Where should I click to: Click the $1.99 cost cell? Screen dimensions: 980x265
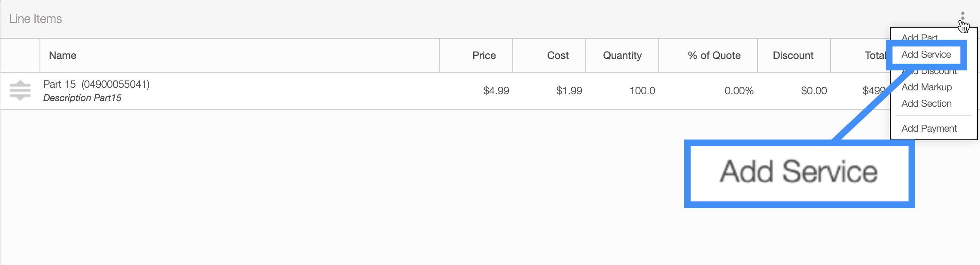coord(569,91)
